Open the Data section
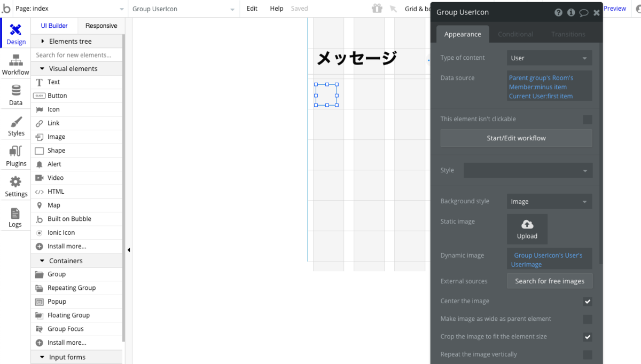Image resolution: width=641 pixels, height=364 pixels. click(15, 95)
